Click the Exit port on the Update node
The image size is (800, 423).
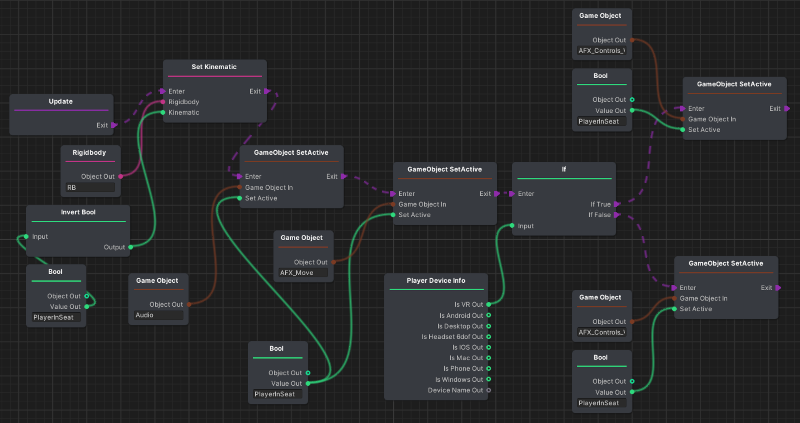(x=116, y=125)
